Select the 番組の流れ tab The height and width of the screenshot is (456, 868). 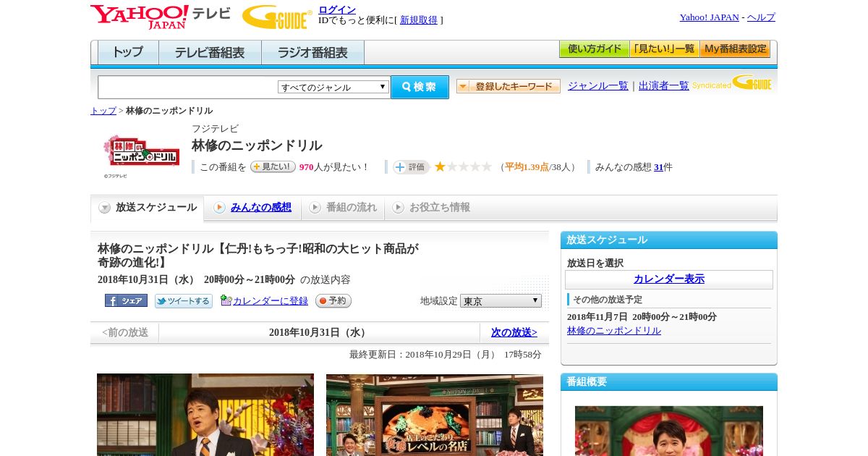coord(343,208)
